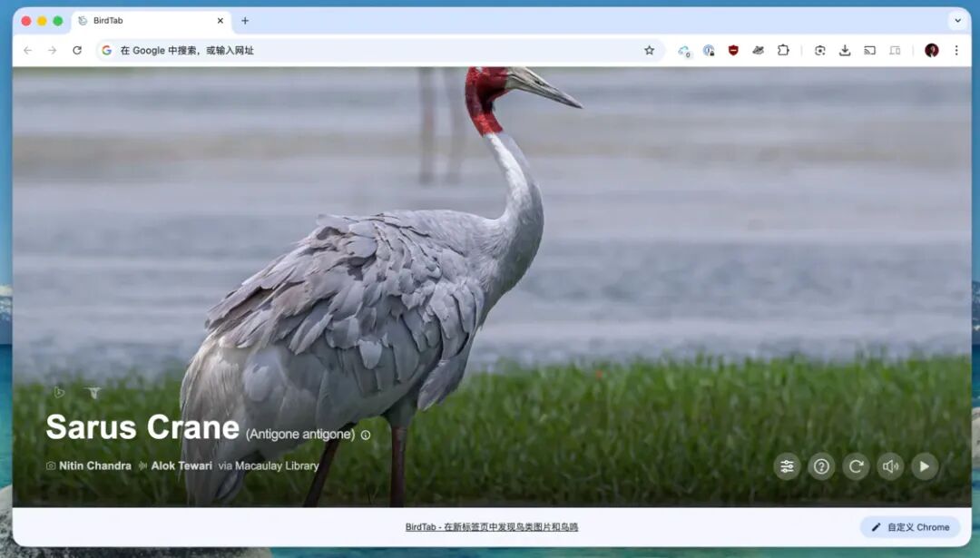Screen dimensions: 980x558
Task: Open BirdTab settings sliders icon
Action: (x=787, y=466)
